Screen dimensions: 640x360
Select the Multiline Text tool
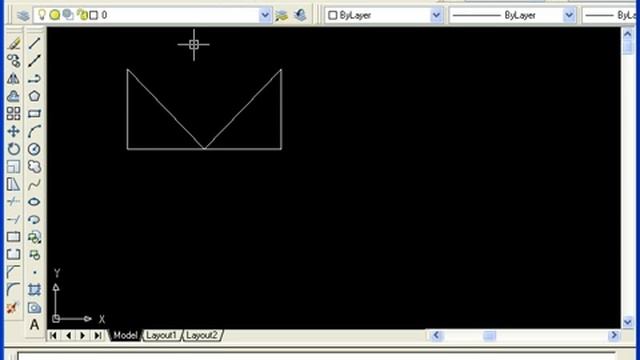(34, 324)
